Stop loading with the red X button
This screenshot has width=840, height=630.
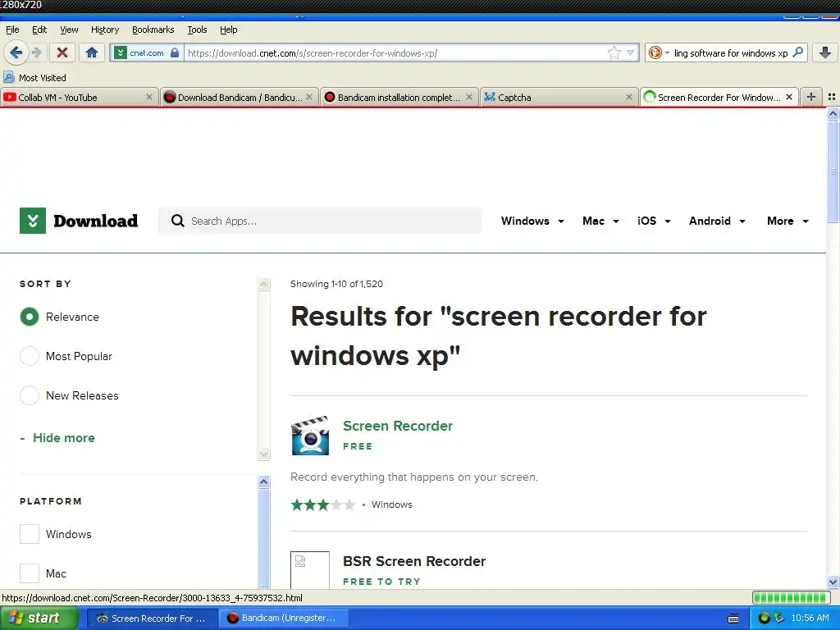62,52
